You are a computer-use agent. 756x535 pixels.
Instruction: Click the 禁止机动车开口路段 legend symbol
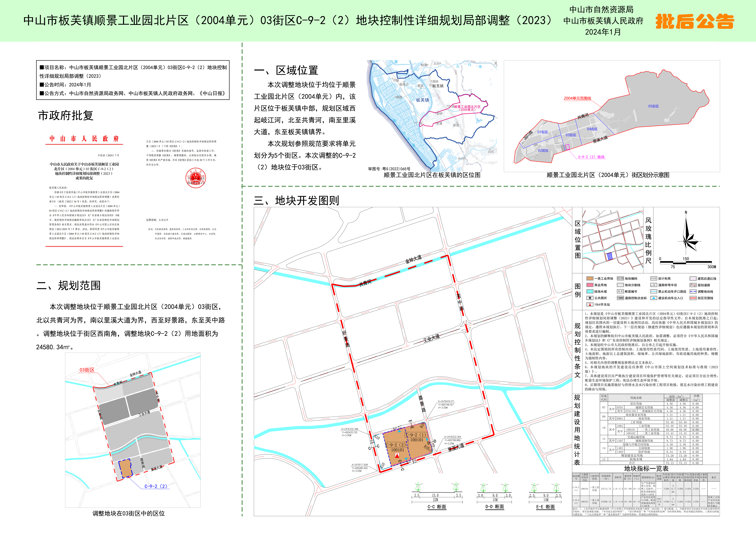654,292
